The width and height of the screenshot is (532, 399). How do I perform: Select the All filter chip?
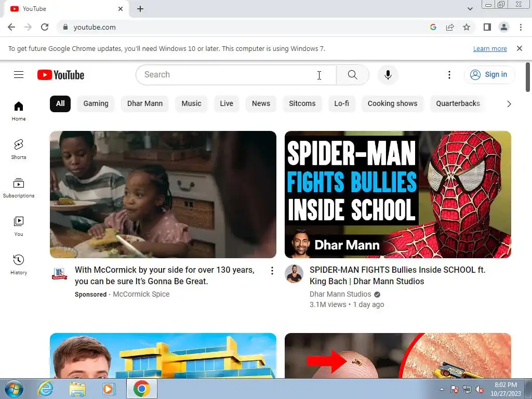(60, 103)
